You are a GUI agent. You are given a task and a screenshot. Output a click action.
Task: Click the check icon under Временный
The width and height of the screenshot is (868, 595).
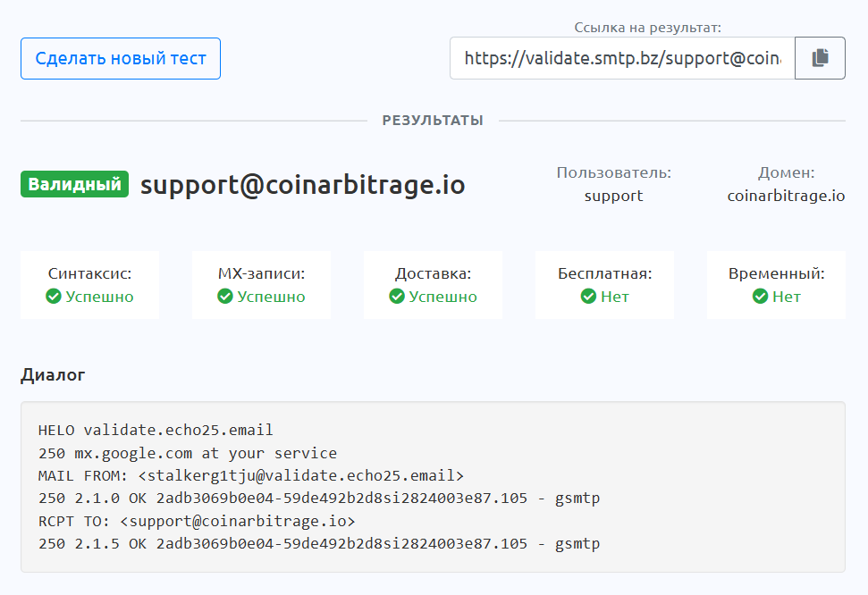point(760,297)
